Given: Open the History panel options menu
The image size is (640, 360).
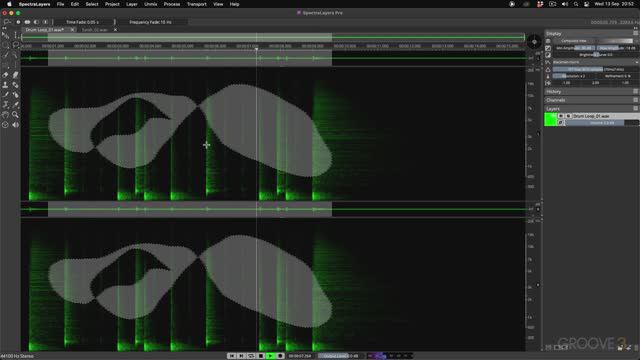Looking at the screenshot, I should click(x=636, y=91).
